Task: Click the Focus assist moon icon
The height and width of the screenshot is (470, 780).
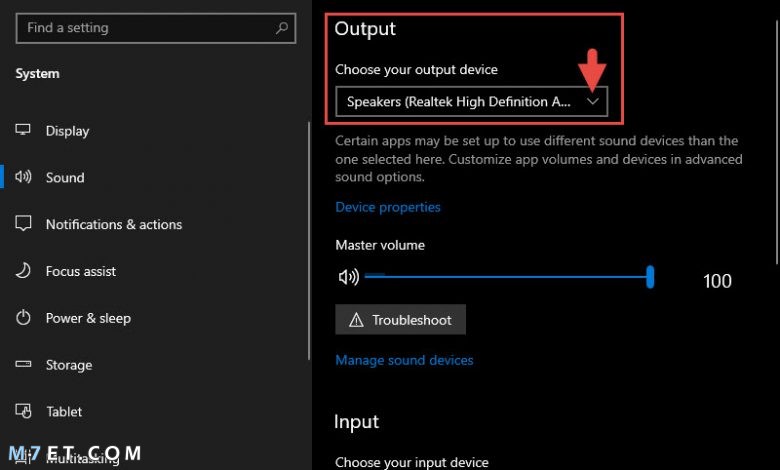Action: [23, 271]
